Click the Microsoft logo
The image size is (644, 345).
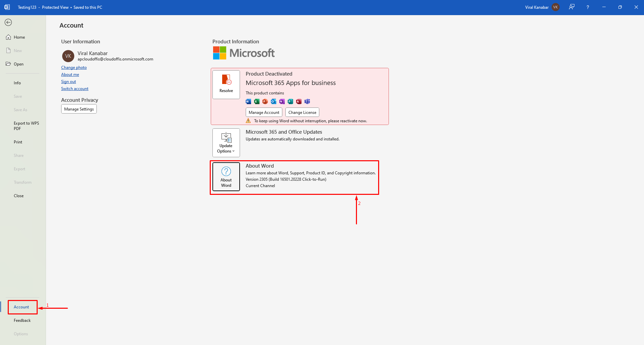[244, 53]
